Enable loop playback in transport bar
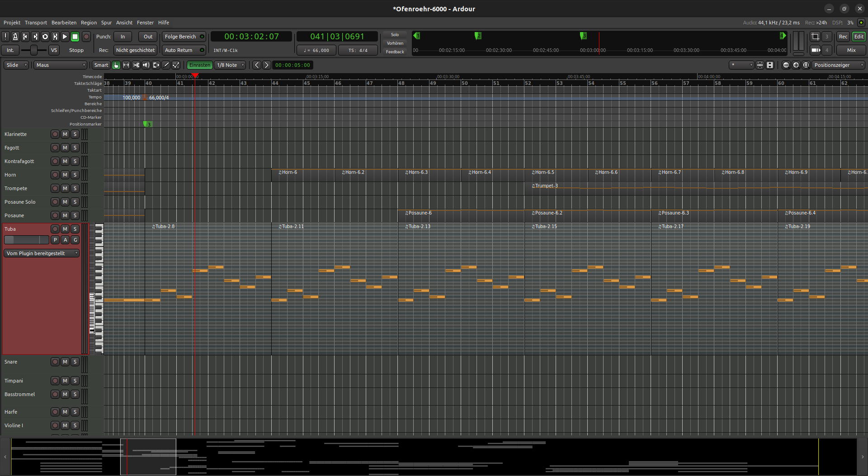The image size is (868, 476). point(45,37)
